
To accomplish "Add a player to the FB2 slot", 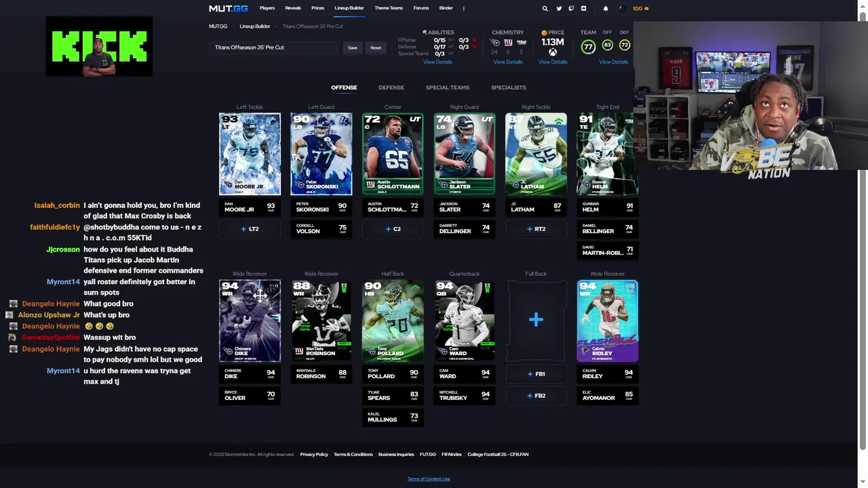I will tap(536, 396).
